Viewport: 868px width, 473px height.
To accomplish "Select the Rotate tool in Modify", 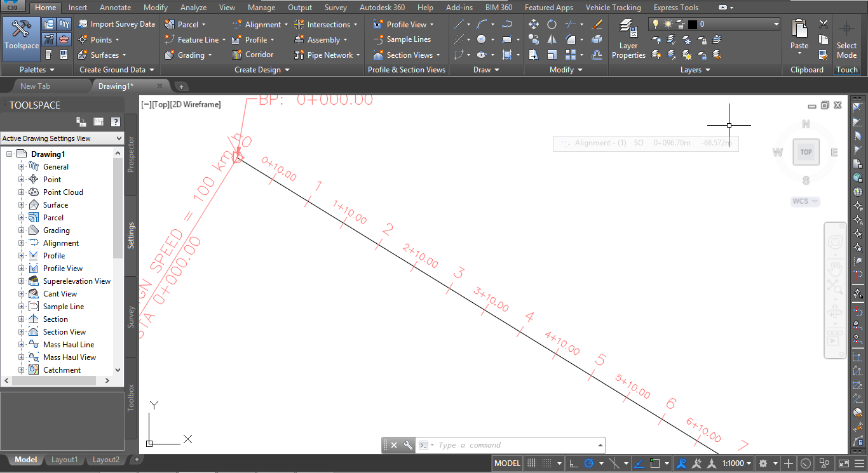I will point(552,24).
